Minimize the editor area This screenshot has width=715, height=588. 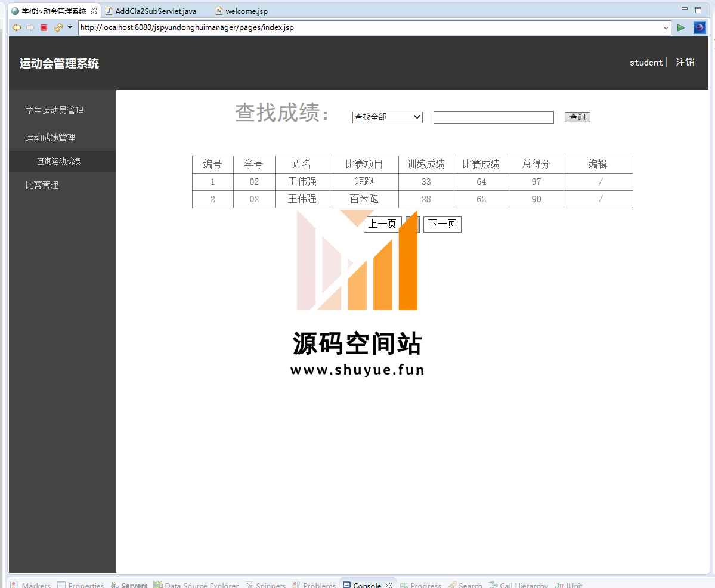(685, 9)
